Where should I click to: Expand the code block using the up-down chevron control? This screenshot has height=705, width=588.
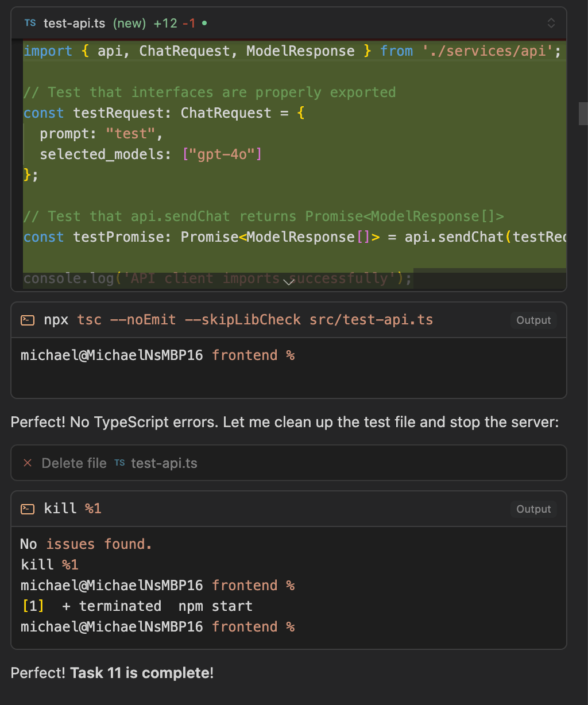coord(550,23)
